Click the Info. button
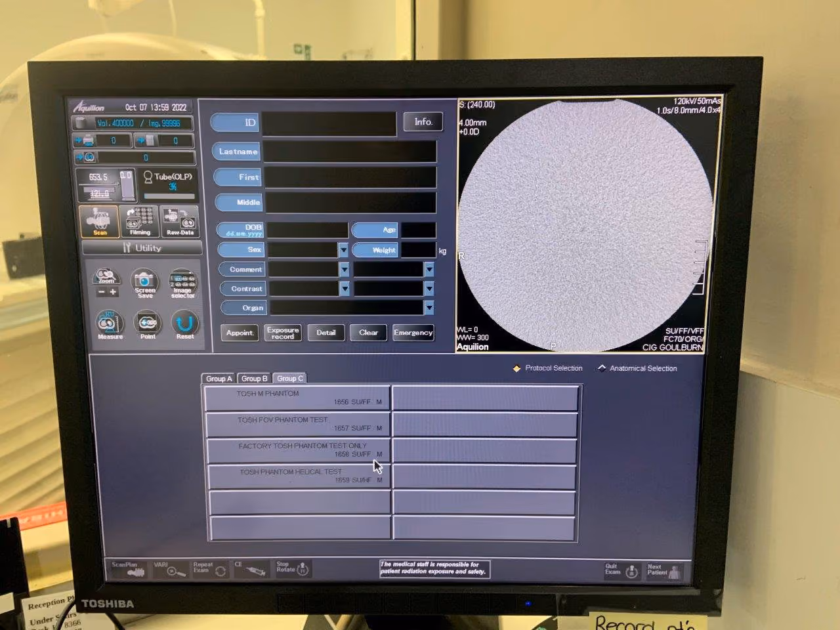 423,122
